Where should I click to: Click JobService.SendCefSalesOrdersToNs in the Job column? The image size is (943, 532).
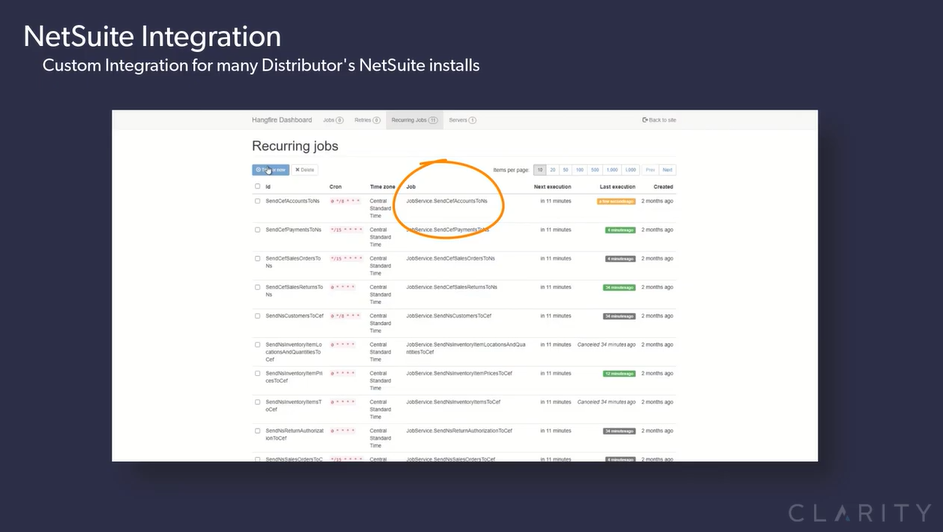coord(450,258)
